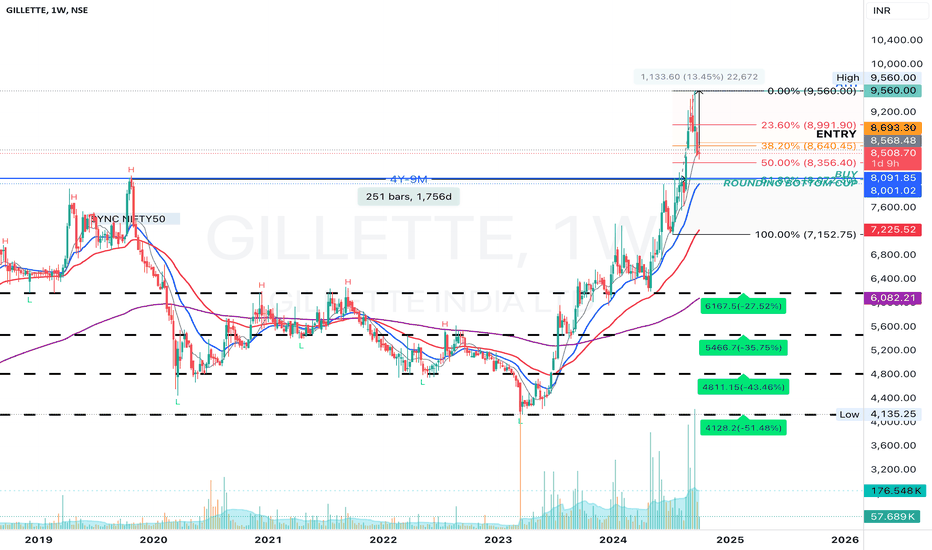Select the red 8,508.70 last price tag
This screenshot has height=550, width=932.
click(893, 153)
